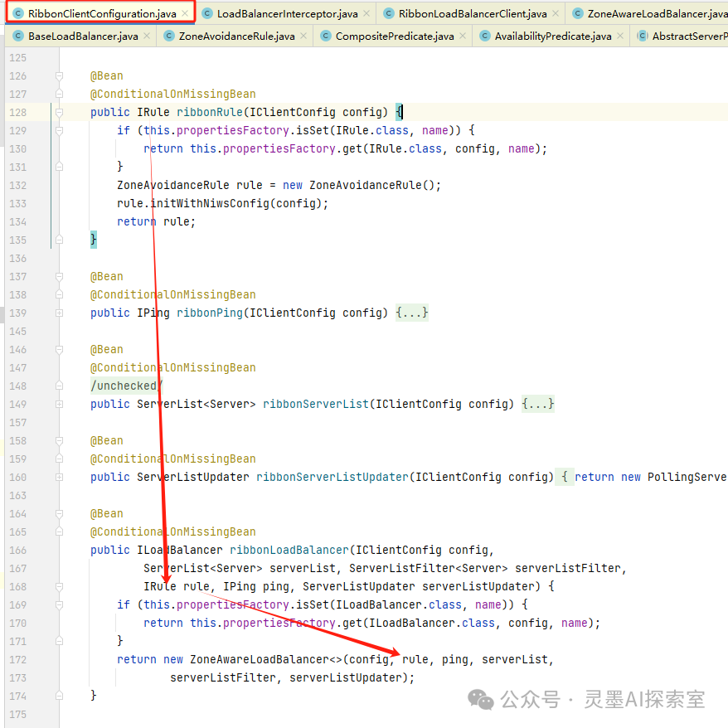
Task: Click ribbonRule method name
Action: (x=210, y=113)
